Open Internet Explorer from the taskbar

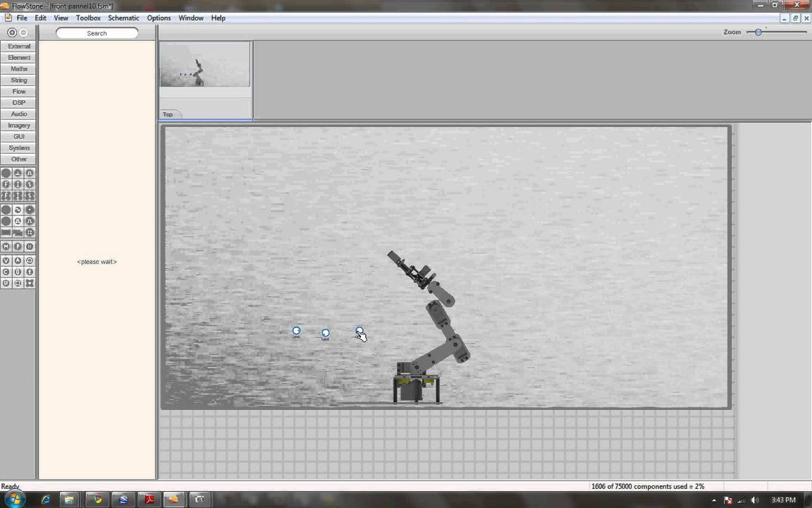[x=46, y=500]
